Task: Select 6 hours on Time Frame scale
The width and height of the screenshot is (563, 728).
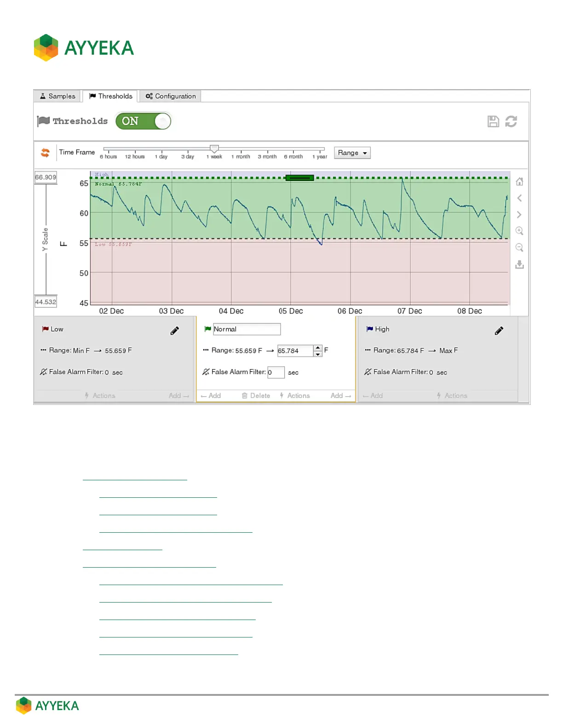Action: pos(109,157)
